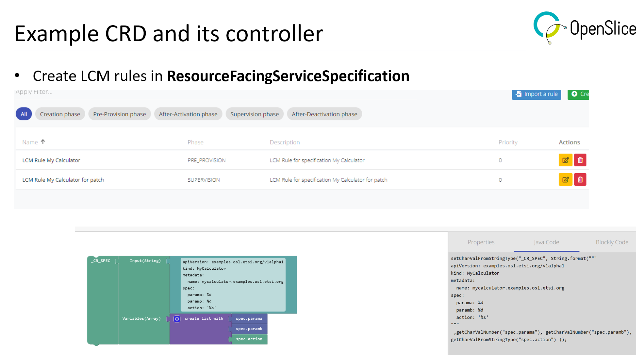Switch to the Properties tab

point(481,242)
